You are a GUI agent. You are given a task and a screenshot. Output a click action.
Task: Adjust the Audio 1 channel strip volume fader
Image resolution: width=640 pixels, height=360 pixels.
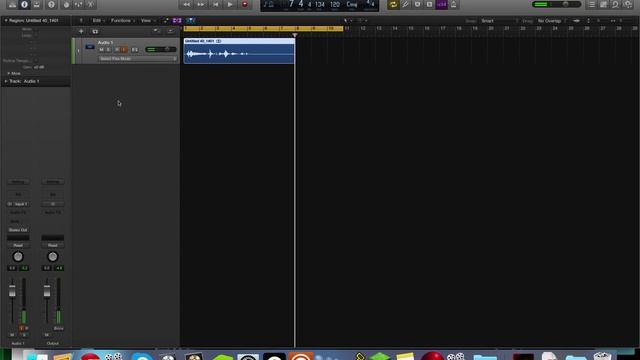(x=12, y=291)
